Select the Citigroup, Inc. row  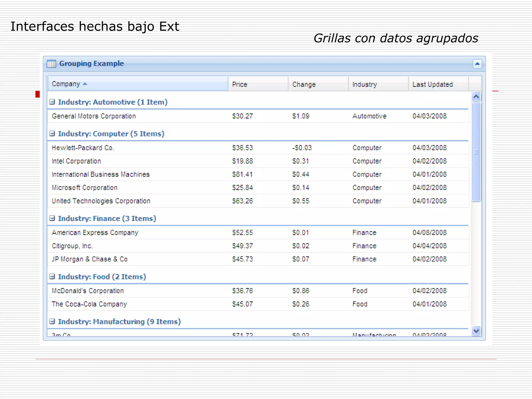258,246
